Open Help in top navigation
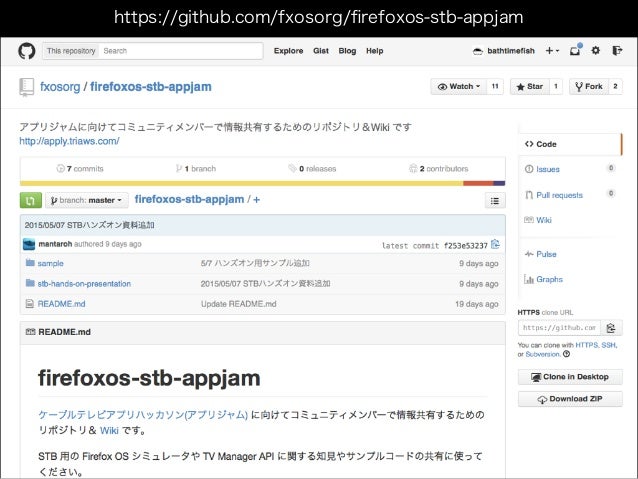Screen dimensions: 638x479 click(374, 51)
